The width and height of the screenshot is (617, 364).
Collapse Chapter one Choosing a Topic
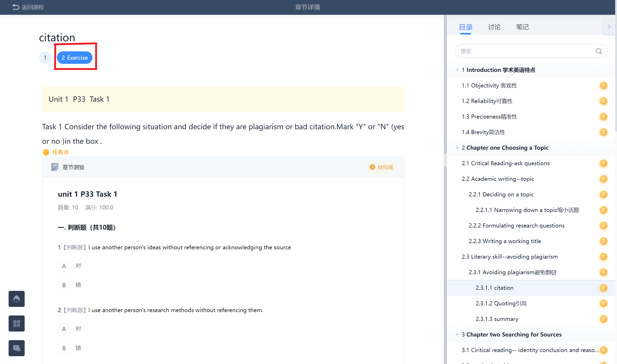point(457,148)
